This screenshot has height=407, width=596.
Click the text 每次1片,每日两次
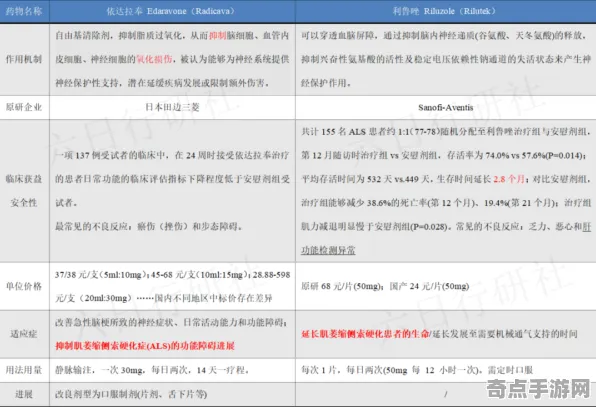coord(341,370)
